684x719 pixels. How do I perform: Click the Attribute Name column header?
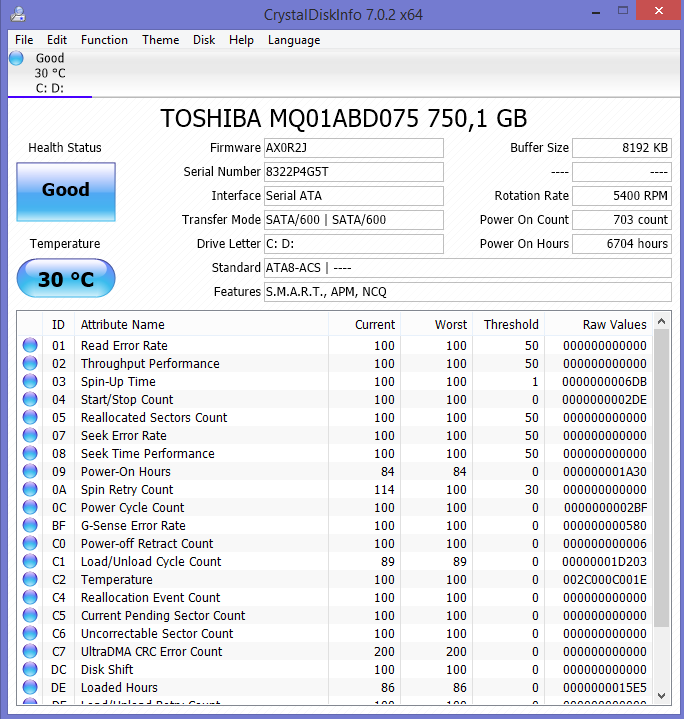pos(201,324)
